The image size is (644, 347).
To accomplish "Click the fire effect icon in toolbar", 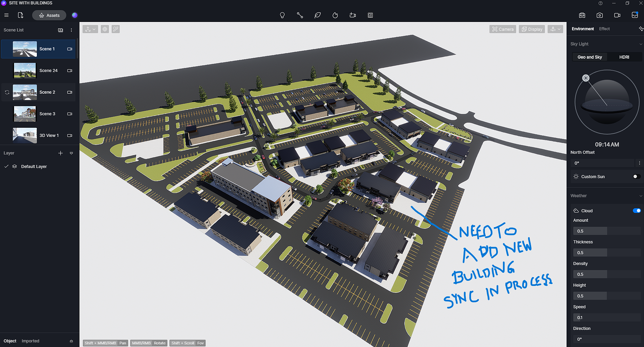I will (x=335, y=15).
